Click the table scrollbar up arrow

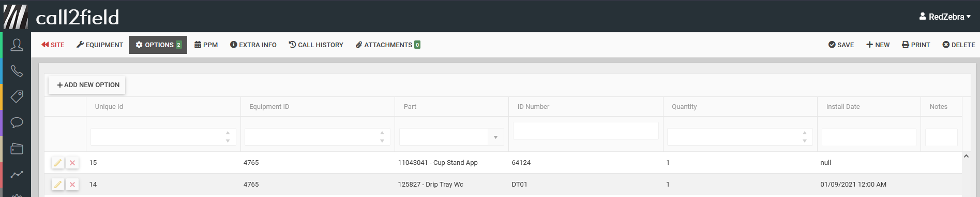click(x=966, y=156)
